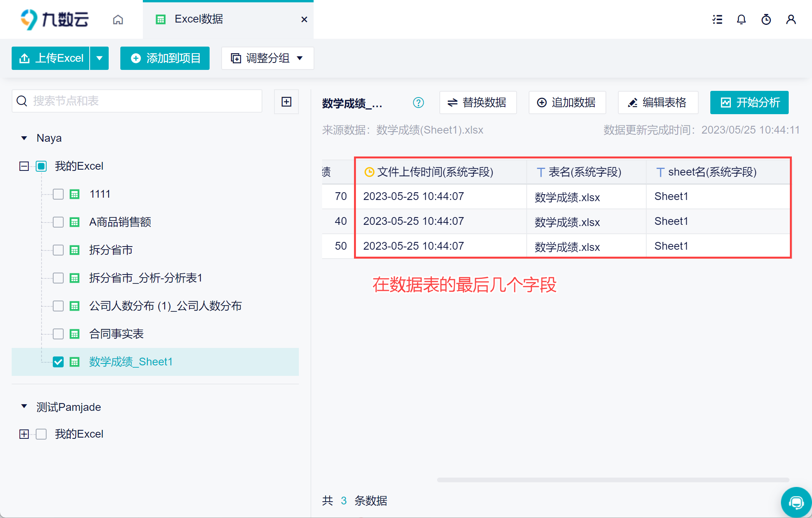This screenshot has height=518, width=812.
Task: Click the home icon in top bar
Action: click(x=118, y=19)
